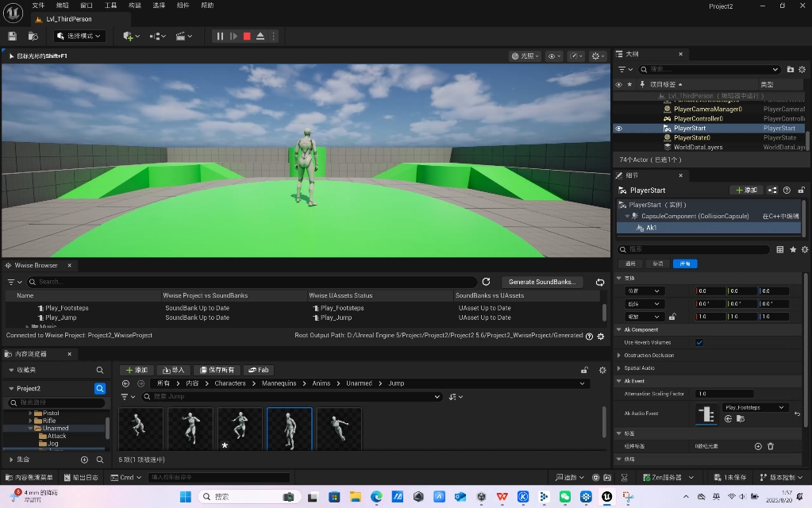Save the current level with the floppy disk icon
The image size is (812, 508).
[x=13, y=37]
